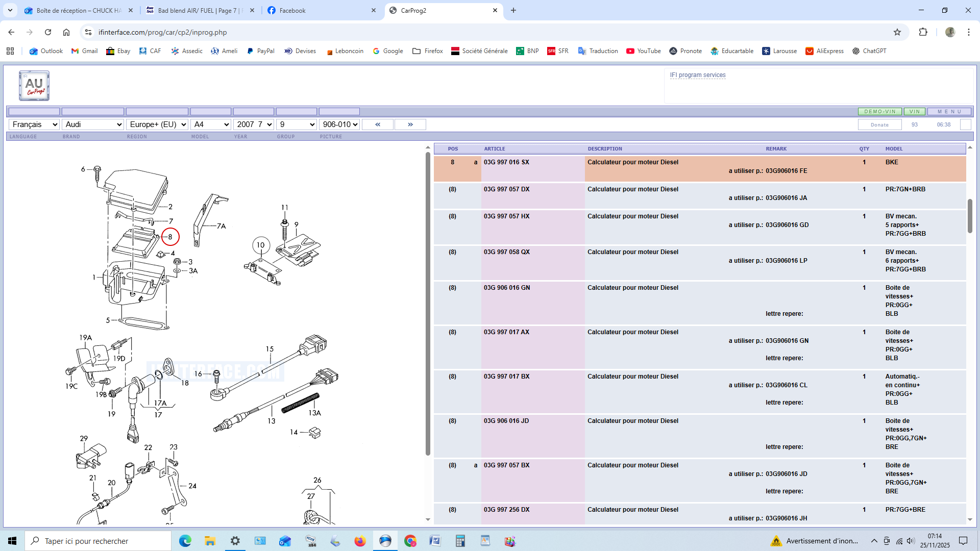Open the MENU button
The image size is (980, 551).
pyautogui.click(x=949, y=111)
